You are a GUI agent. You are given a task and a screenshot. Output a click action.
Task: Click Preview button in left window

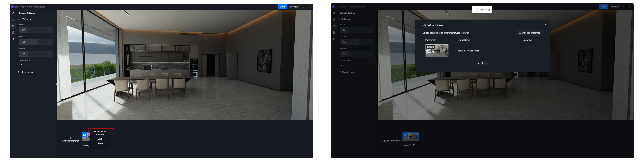coord(294,7)
